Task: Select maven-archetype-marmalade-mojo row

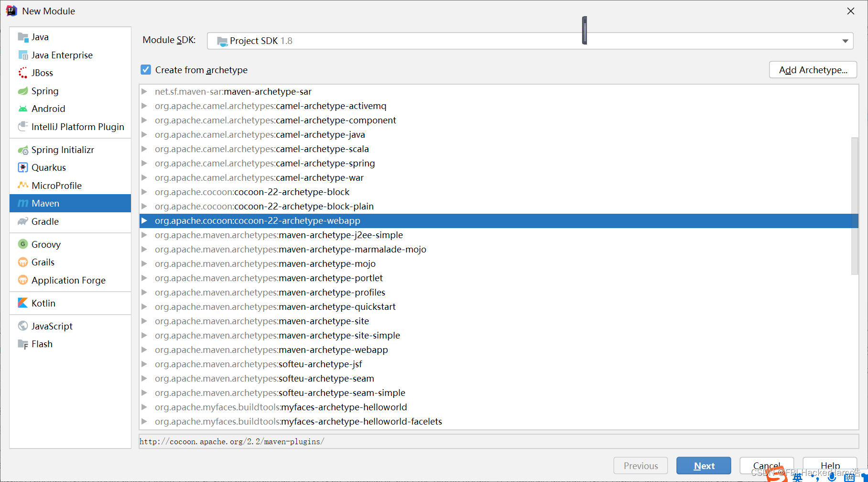Action: click(x=499, y=249)
